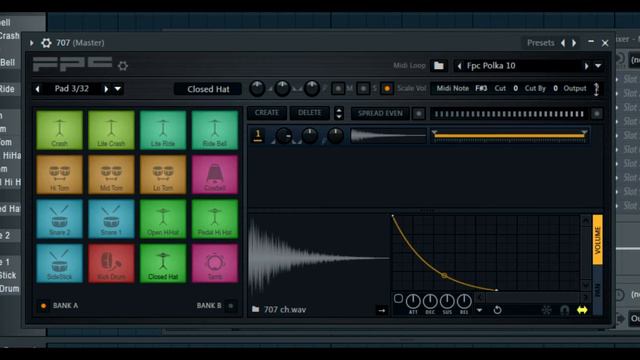Open plugin settings gear next to 707
Viewport: 640px width, 360px height.
point(46,43)
